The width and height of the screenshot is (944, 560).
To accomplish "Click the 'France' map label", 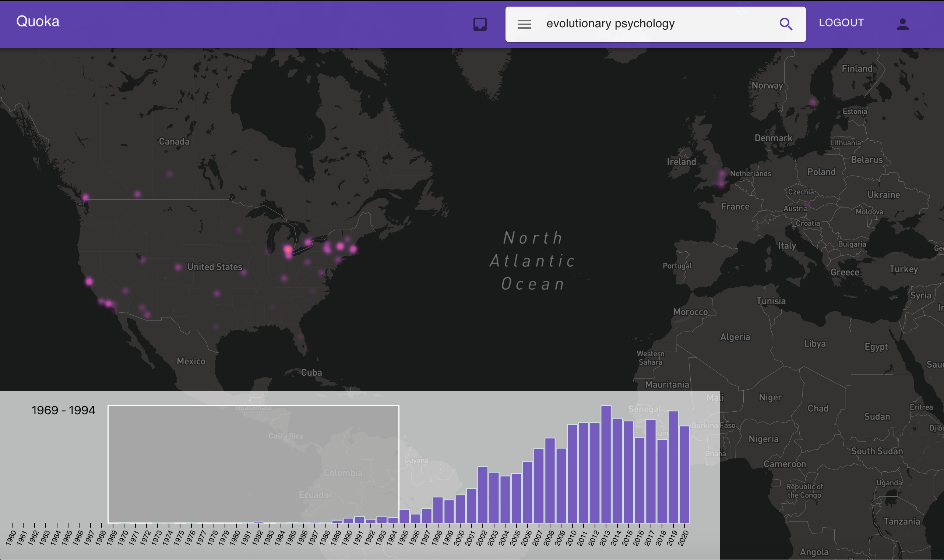I will click(735, 206).
